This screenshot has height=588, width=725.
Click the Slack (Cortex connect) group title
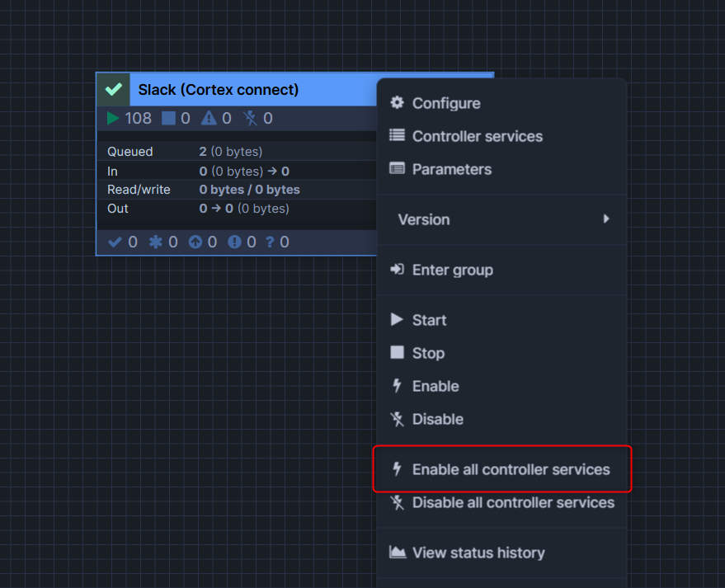(x=219, y=90)
